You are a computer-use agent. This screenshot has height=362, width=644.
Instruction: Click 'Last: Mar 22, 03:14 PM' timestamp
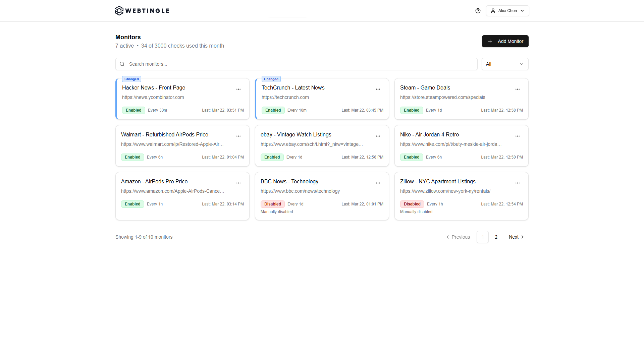[223, 204]
